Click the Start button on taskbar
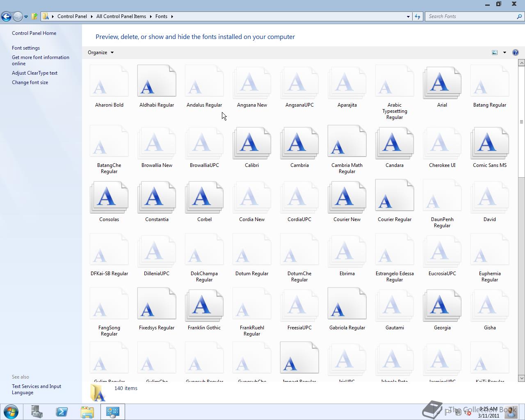Image resolution: width=525 pixels, height=420 pixels. coord(11,412)
